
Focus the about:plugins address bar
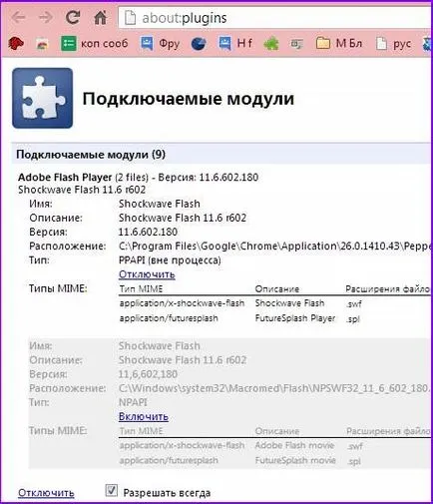[275, 18]
